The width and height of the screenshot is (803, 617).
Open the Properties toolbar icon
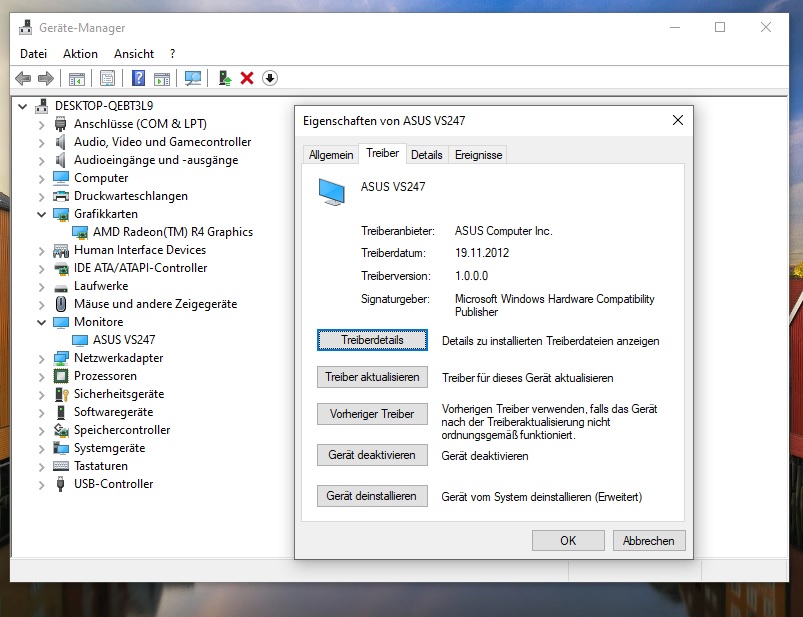pyautogui.click(x=107, y=78)
